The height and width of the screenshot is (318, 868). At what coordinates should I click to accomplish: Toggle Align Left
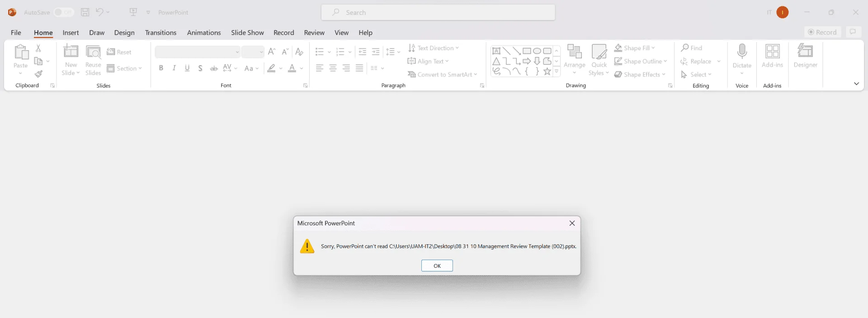(320, 68)
